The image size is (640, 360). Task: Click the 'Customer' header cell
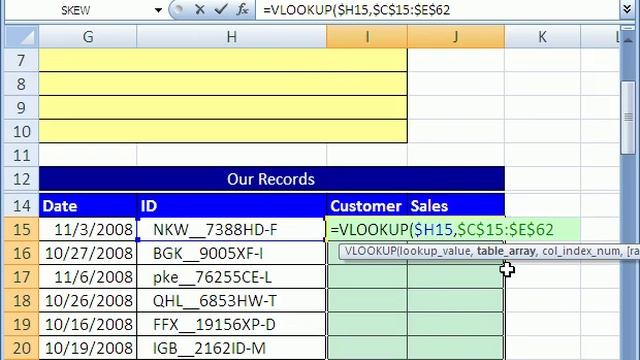pyautogui.click(x=367, y=206)
